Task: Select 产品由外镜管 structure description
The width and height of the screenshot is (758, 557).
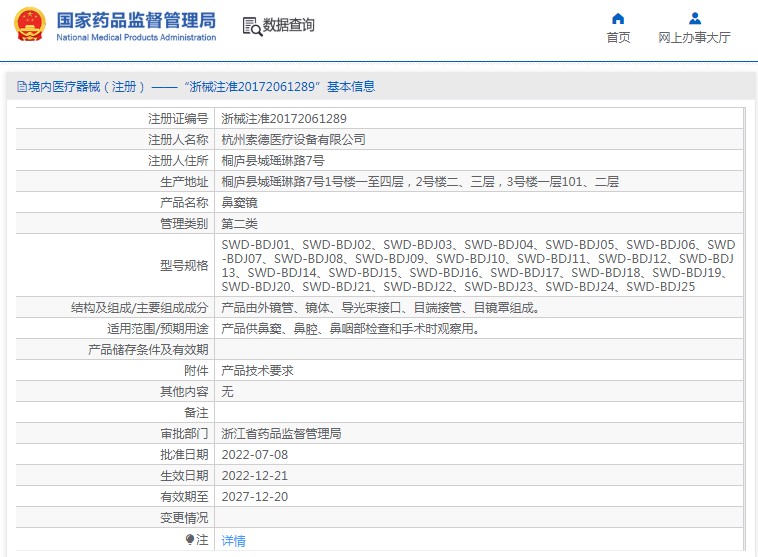Action: (381, 308)
